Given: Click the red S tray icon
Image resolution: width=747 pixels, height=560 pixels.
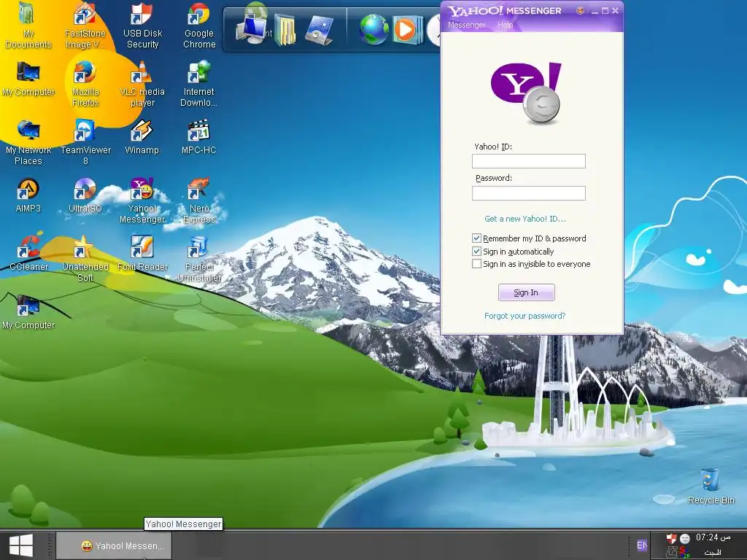Looking at the screenshot, I should (684, 553).
